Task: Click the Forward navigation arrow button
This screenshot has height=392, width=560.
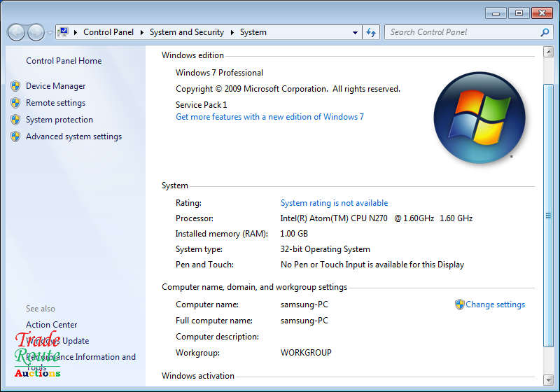Action: pyautogui.click(x=36, y=32)
